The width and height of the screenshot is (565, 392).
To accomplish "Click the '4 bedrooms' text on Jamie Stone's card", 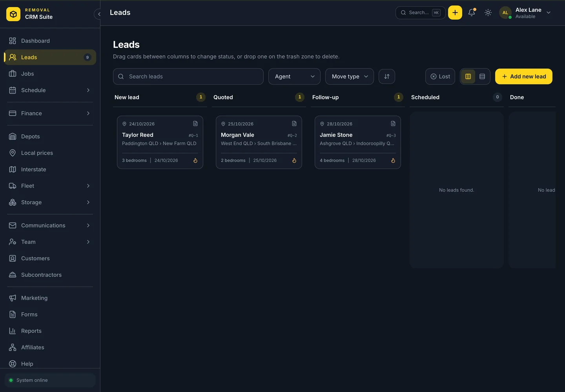I will tap(332, 160).
